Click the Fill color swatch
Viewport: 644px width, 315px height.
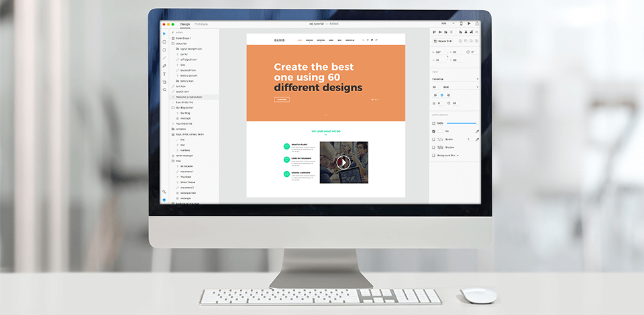[441, 131]
